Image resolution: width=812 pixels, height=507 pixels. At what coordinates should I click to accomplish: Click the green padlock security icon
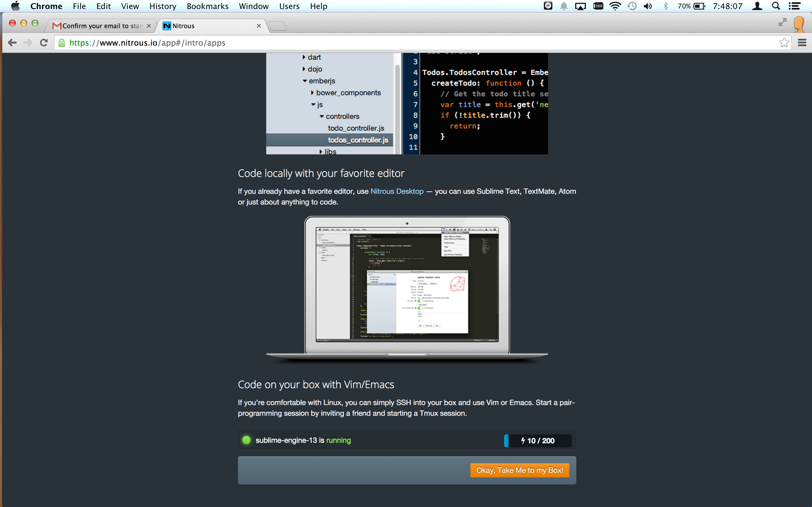pos(62,43)
